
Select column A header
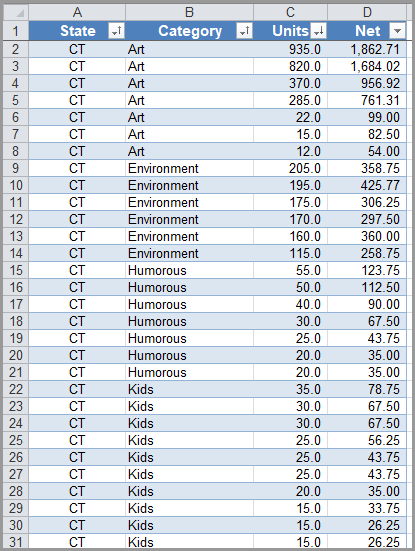[77, 13]
